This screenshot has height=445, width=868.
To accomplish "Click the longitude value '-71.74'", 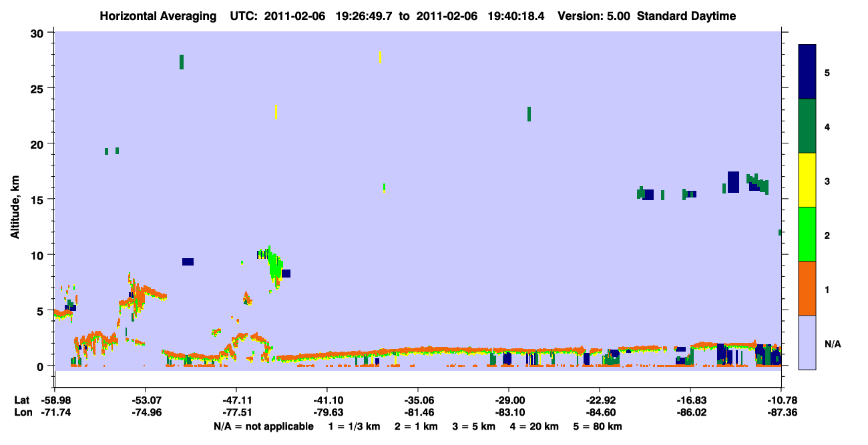I will coord(55,412).
